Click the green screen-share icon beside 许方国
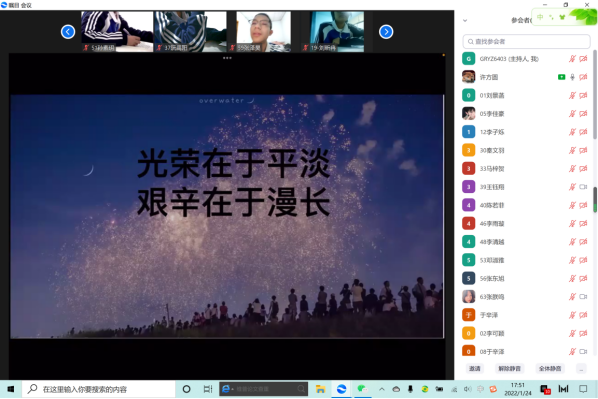 pos(561,77)
